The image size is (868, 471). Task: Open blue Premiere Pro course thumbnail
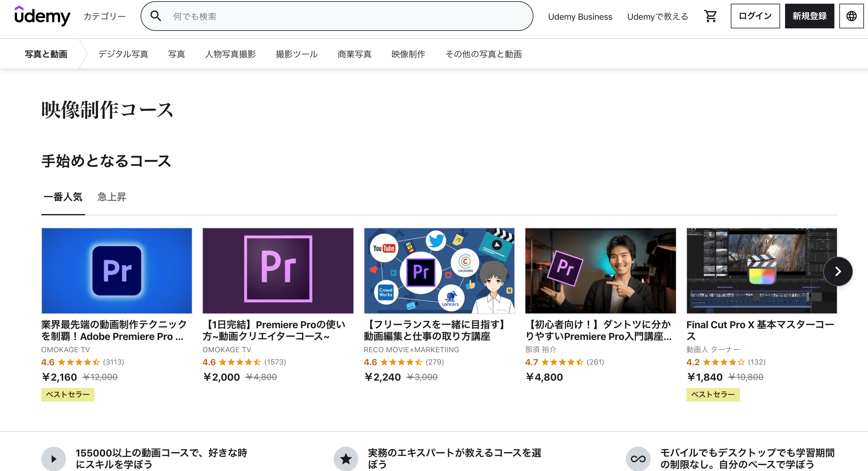pyautogui.click(x=117, y=271)
